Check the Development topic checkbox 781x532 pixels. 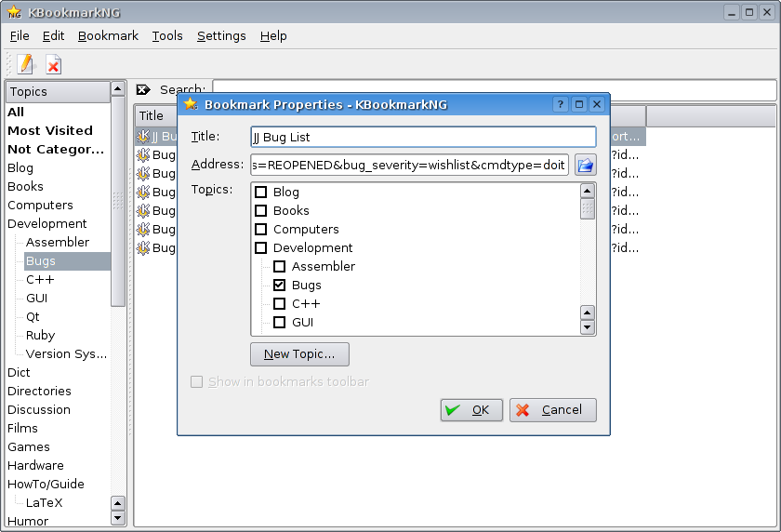point(261,247)
